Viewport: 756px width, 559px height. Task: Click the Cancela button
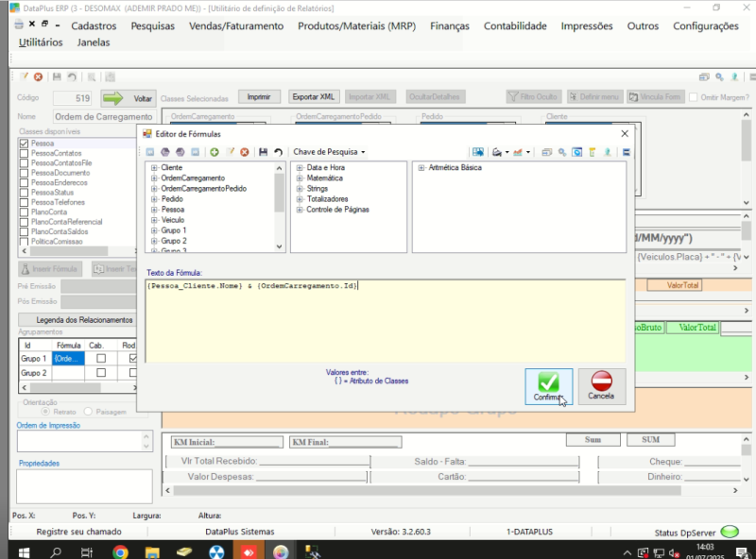(601, 386)
